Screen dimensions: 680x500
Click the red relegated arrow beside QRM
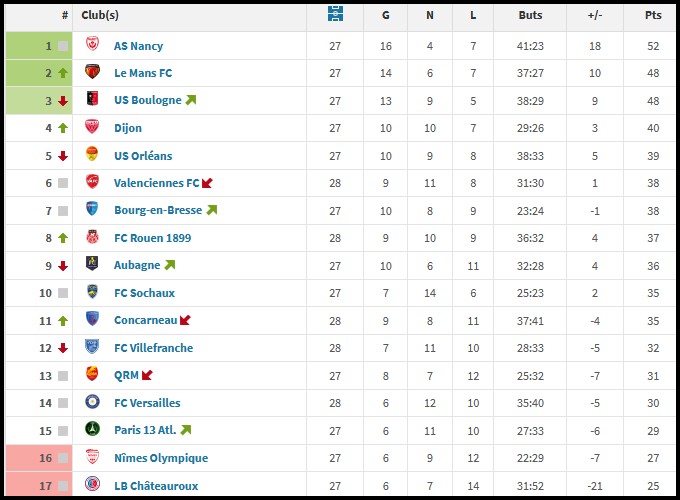pyautogui.click(x=147, y=375)
